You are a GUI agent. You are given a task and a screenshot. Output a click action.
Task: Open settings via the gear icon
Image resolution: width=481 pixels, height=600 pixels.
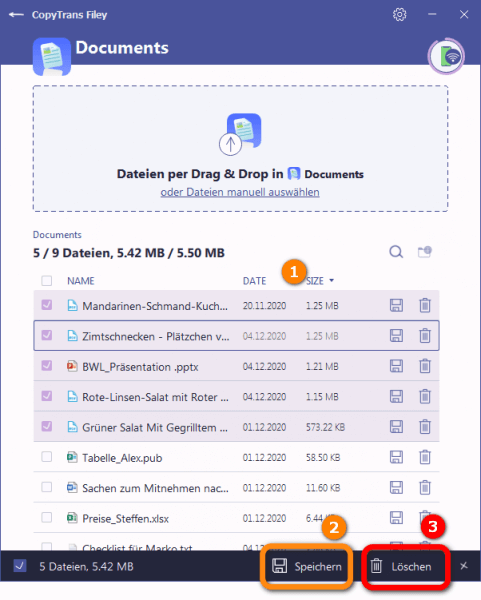tap(399, 15)
